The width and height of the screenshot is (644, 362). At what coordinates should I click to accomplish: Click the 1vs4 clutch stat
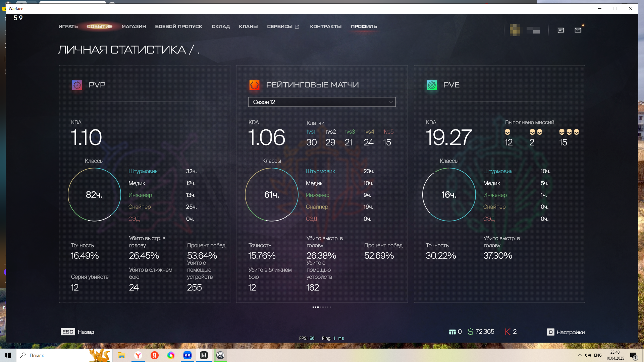coord(369,138)
